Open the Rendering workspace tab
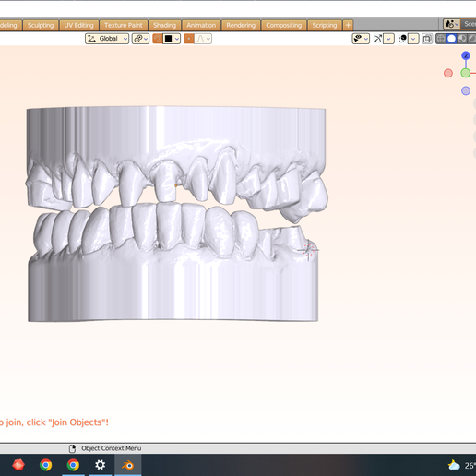Viewport: 476px width, 476px height. point(241,25)
